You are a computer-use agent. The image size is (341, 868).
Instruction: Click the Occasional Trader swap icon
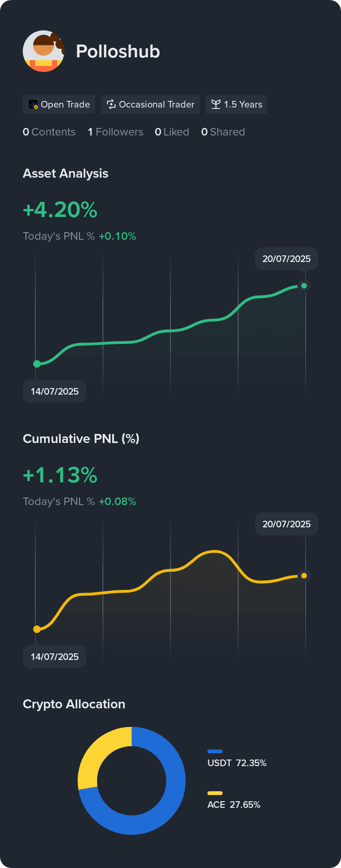[x=111, y=104]
